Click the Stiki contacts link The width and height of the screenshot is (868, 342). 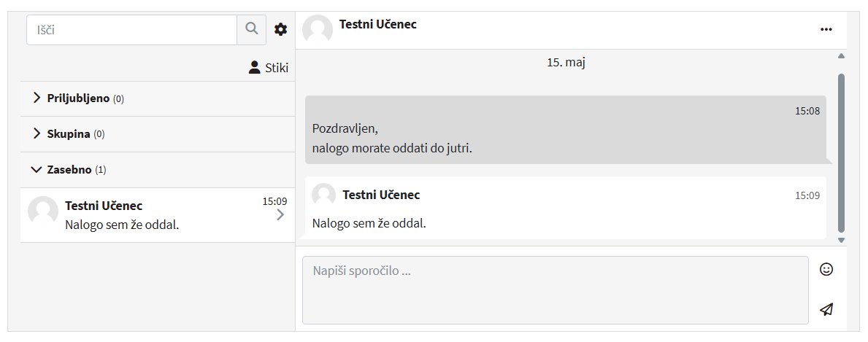click(276, 68)
